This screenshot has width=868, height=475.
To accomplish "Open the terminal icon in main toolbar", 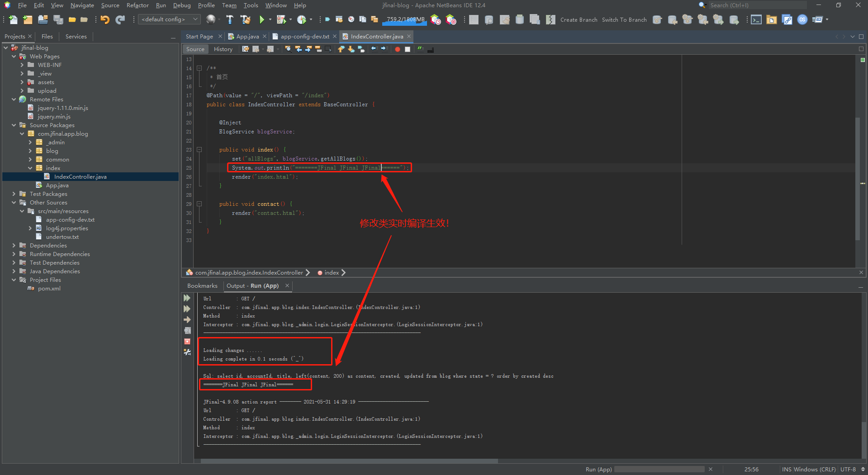I will [x=756, y=19].
